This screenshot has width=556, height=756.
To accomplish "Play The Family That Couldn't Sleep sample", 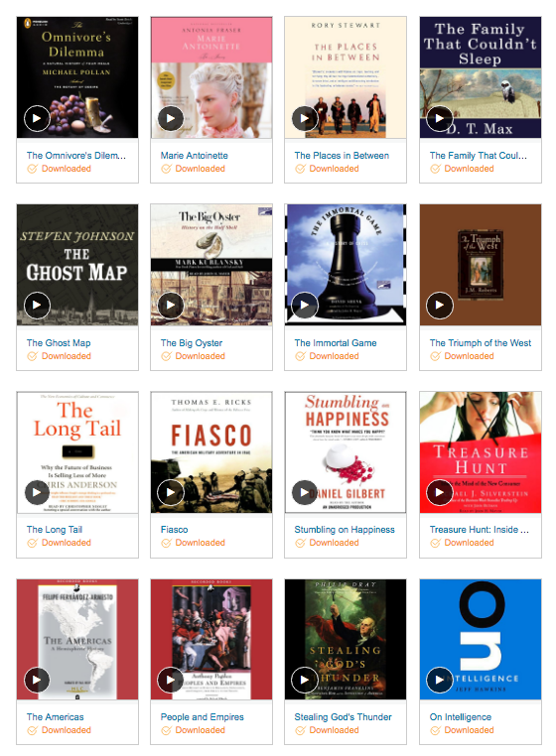I will (440, 118).
